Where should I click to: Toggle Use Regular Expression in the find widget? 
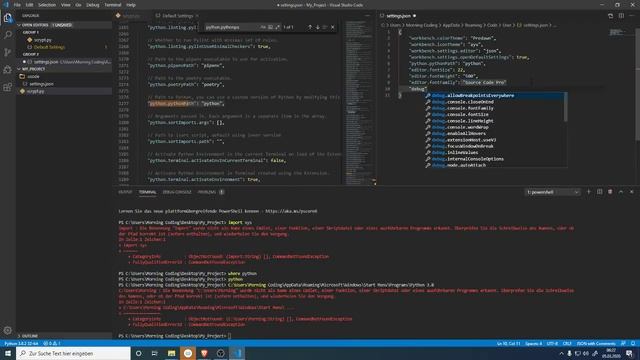pyautogui.click(x=278, y=27)
